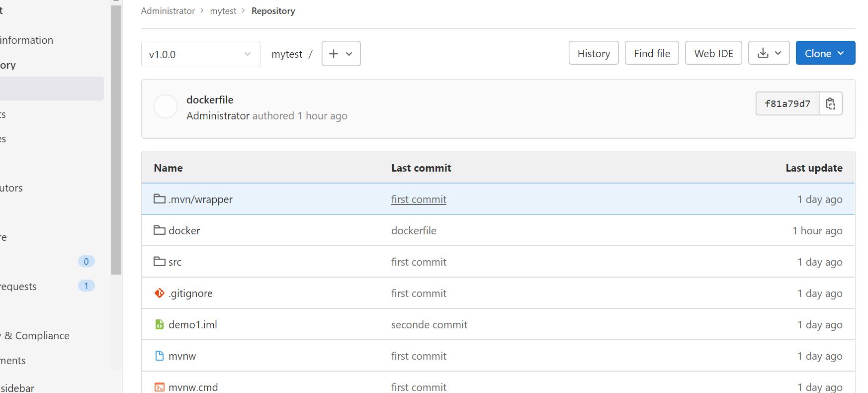Click the blue document icon of mvnw

click(160, 356)
